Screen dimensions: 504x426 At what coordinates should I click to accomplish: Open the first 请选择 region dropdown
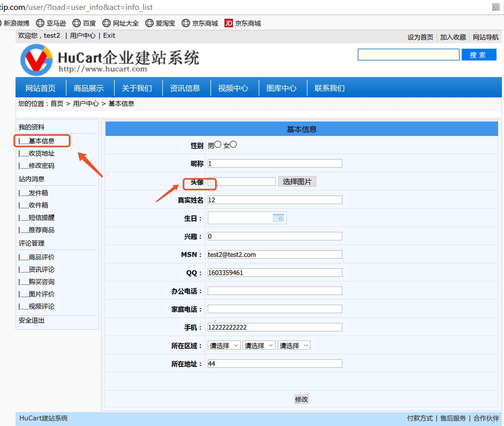click(224, 345)
